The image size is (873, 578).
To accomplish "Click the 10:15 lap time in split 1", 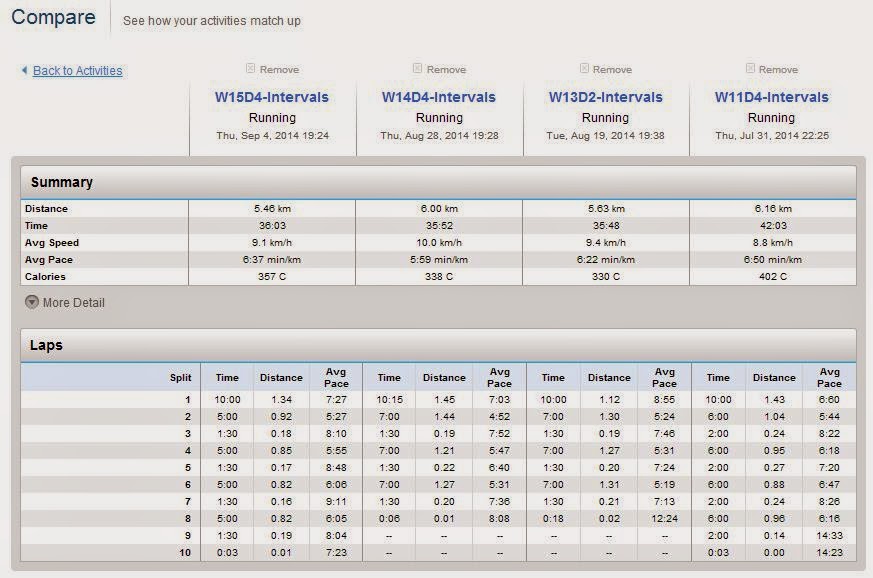I will click(389, 400).
